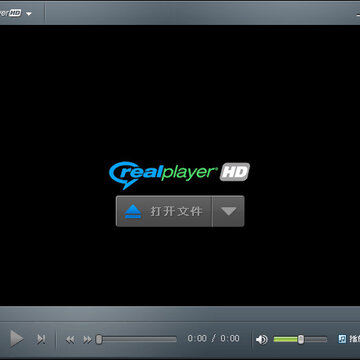Click the 0:00 / 0:00 time display

tap(213, 339)
